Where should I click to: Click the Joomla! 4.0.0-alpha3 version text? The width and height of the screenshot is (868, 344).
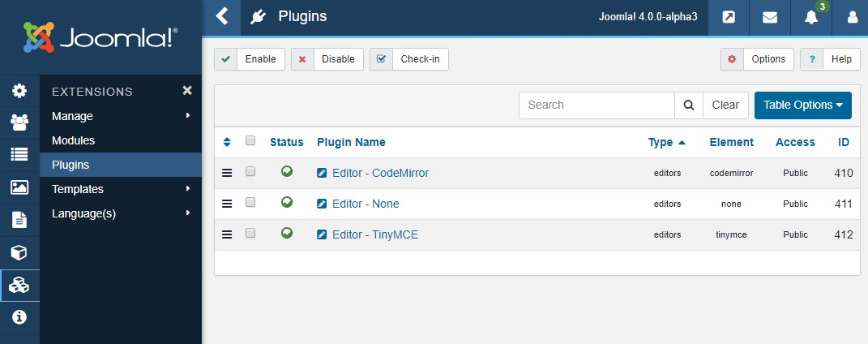point(648,17)
